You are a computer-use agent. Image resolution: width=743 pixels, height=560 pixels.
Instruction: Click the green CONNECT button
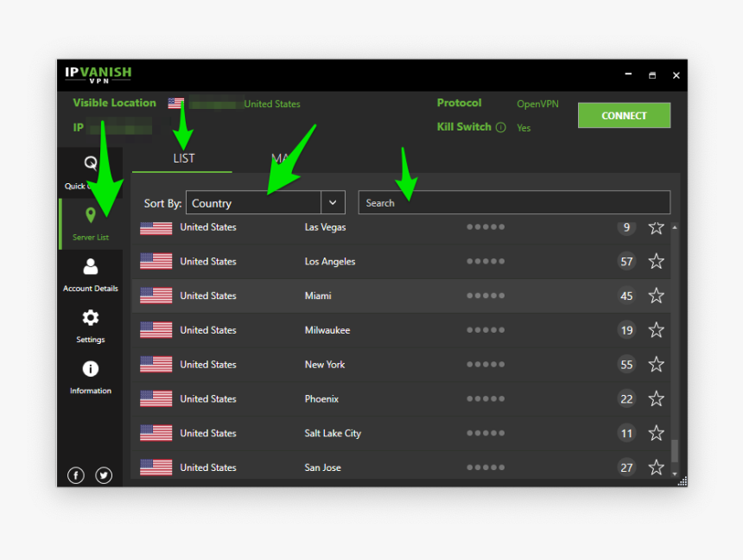624,115
